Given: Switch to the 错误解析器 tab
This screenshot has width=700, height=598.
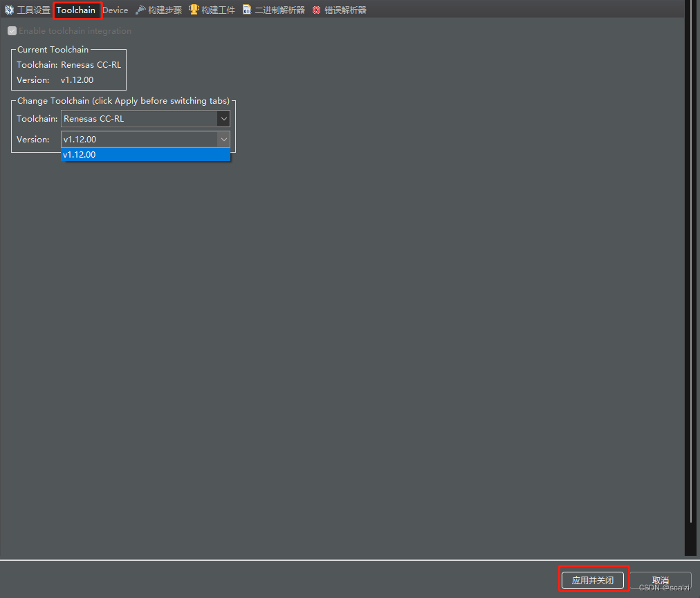Looking at the screenshot, I should click(344, 9).
